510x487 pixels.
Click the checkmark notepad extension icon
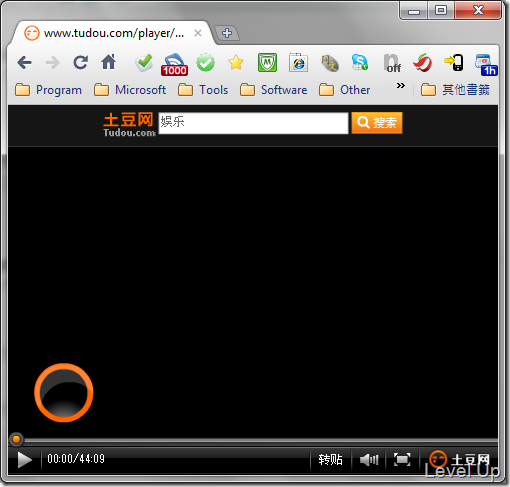[144, 62]
